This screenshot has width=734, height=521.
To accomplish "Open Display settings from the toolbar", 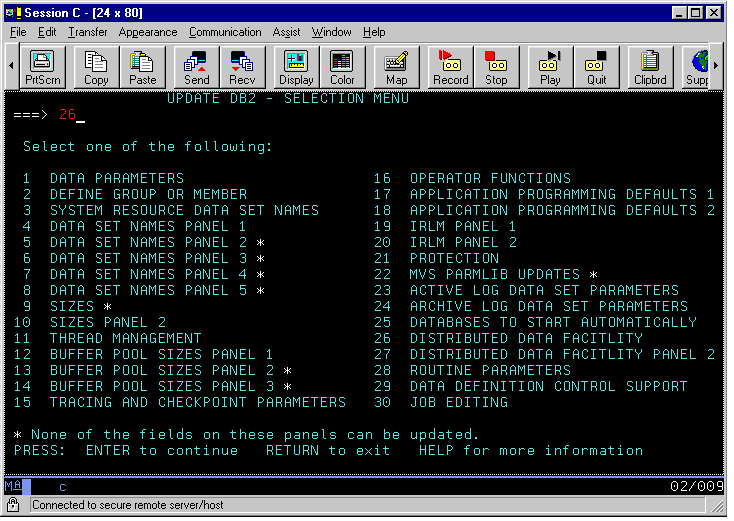I will [x=296, y=67].
